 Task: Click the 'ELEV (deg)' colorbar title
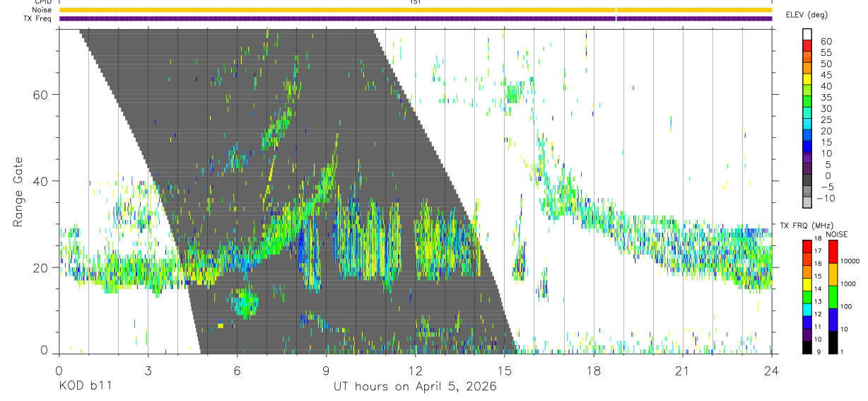tap(807, 15)
